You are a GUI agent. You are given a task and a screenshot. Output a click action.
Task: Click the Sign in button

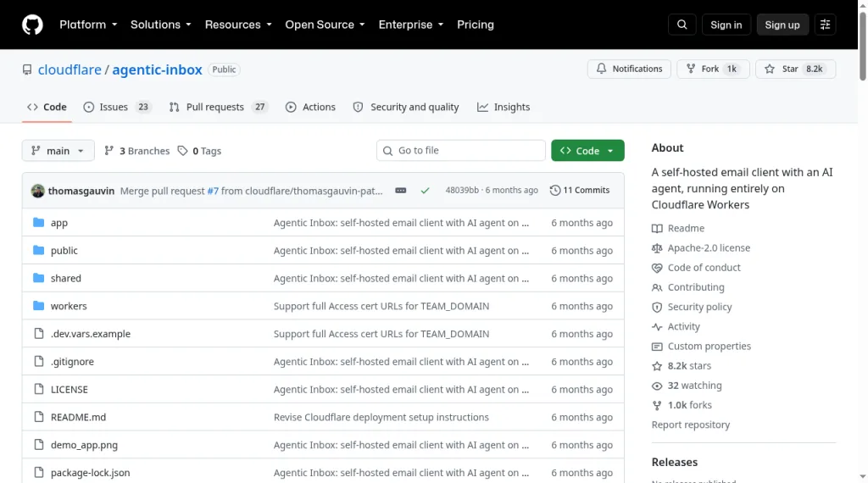click(726, 25)
